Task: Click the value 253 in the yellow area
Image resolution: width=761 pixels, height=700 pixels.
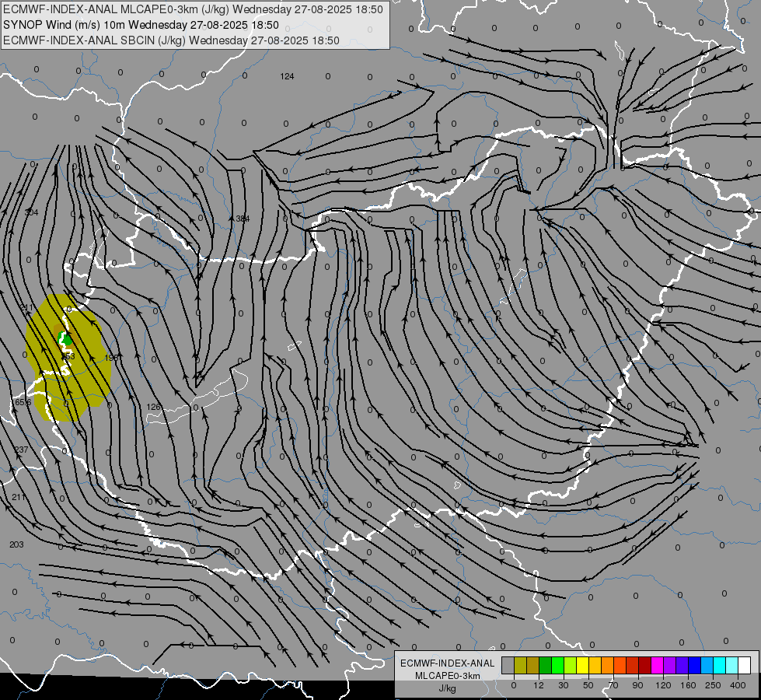Action: [68, 356]
